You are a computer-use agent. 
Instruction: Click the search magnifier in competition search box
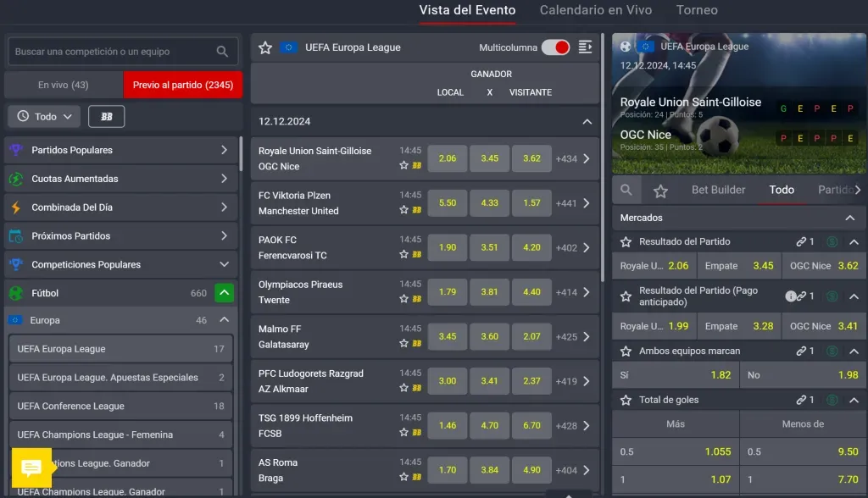(222, 52)
